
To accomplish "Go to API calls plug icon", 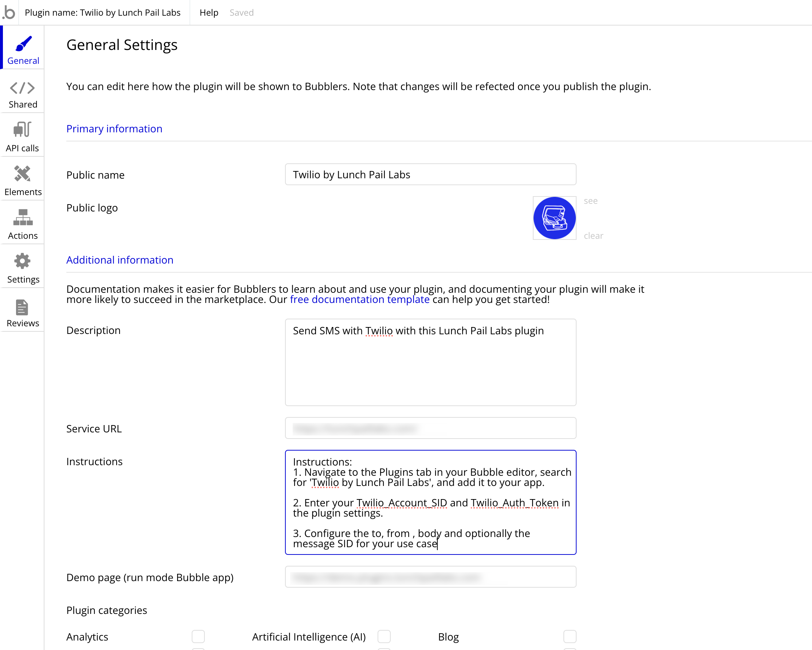I will (x=23, y=130).
